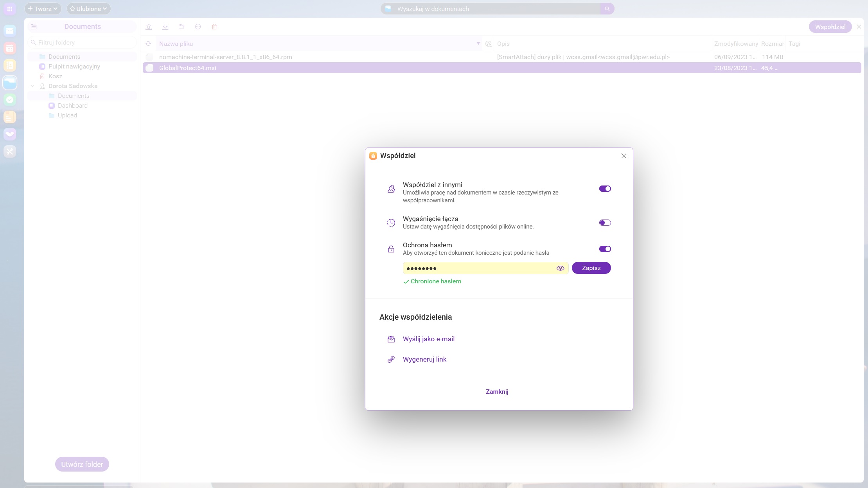Click the trash delete icon in toolbar
868x488 pixels.
click(214, 27)
